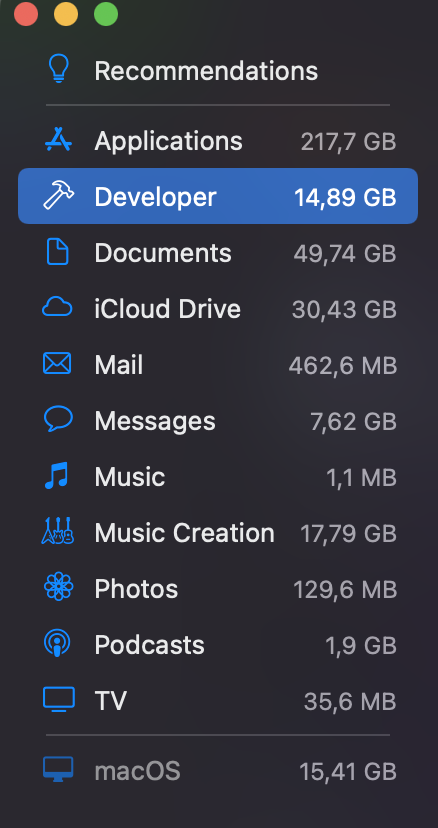Image resolution: width=438 pixels, height=828 pixels.
Task: Click the macOS computer icon
Action: coord(58,770)
